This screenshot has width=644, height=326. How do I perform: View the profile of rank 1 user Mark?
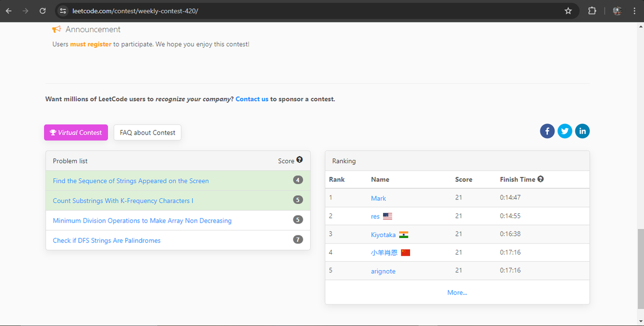point(378,198)
